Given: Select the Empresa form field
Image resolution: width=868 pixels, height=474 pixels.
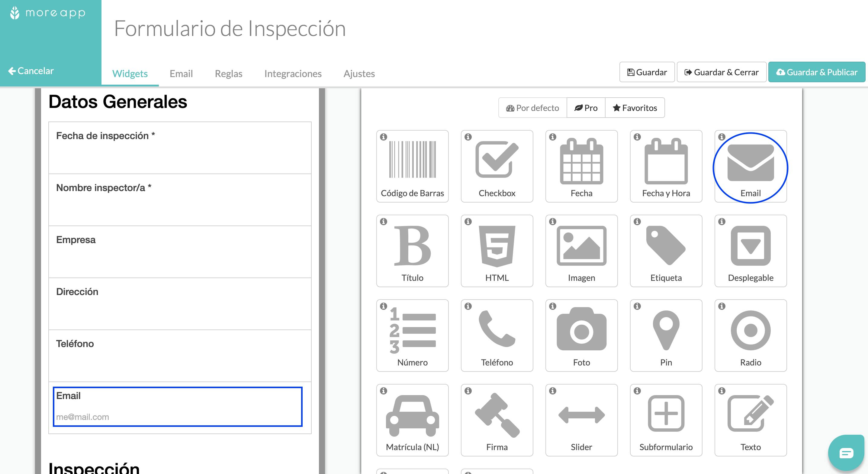Looking at the screenshot, I should [x=180, y=252].
